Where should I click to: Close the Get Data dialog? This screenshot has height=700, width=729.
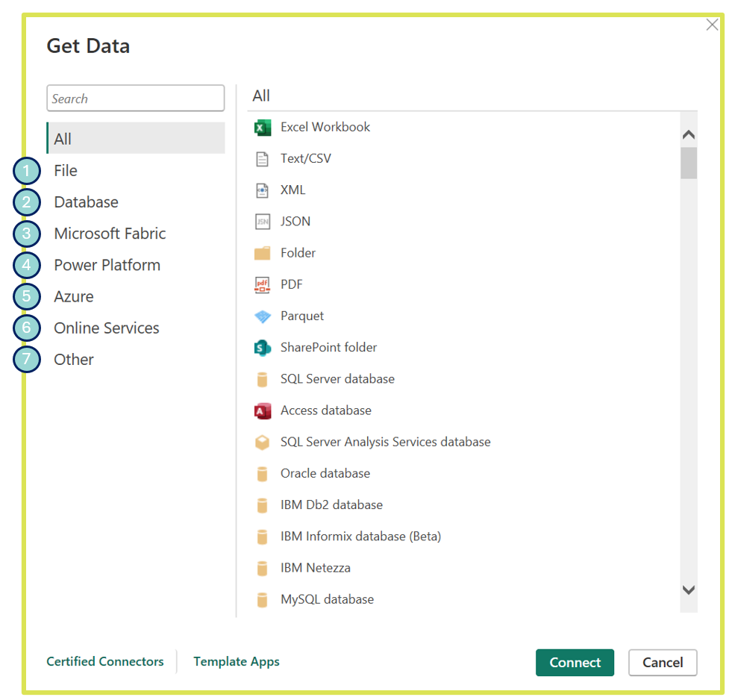[713, 25]
